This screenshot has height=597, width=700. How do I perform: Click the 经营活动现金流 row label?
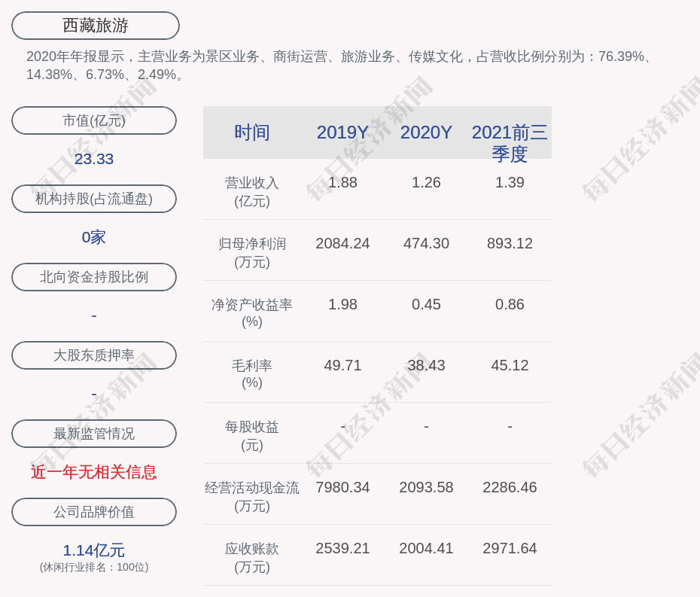(x=252, y=496)
